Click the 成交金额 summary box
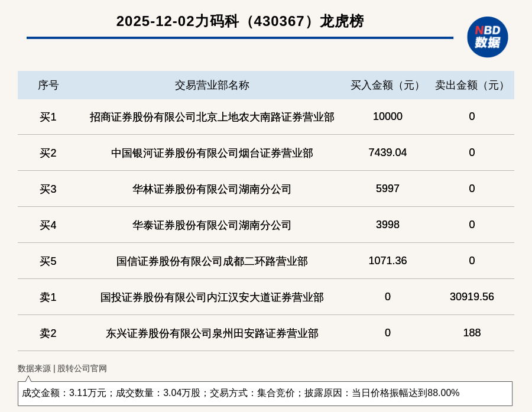 pyautogui.click(x=265, y=393)
